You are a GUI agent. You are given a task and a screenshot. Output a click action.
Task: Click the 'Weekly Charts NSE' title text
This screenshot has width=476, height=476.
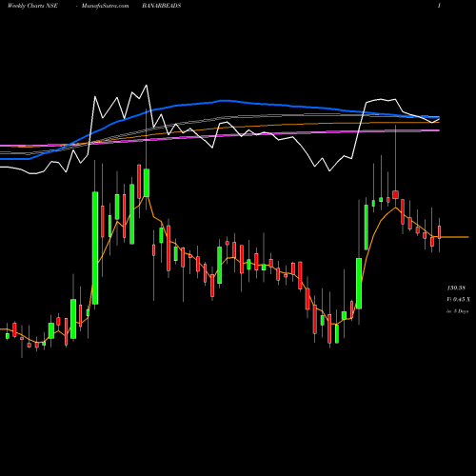32,6
